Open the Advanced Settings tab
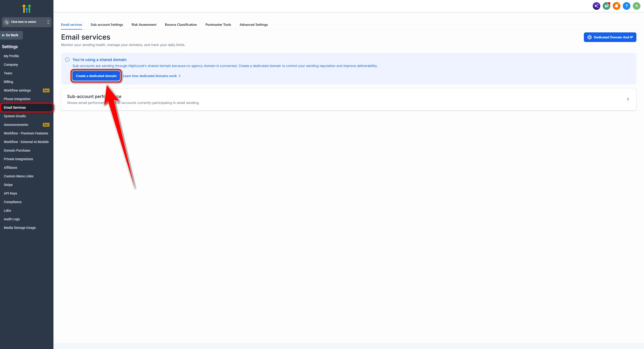Viewport: 644px width, 349px height. coord(253,25)
